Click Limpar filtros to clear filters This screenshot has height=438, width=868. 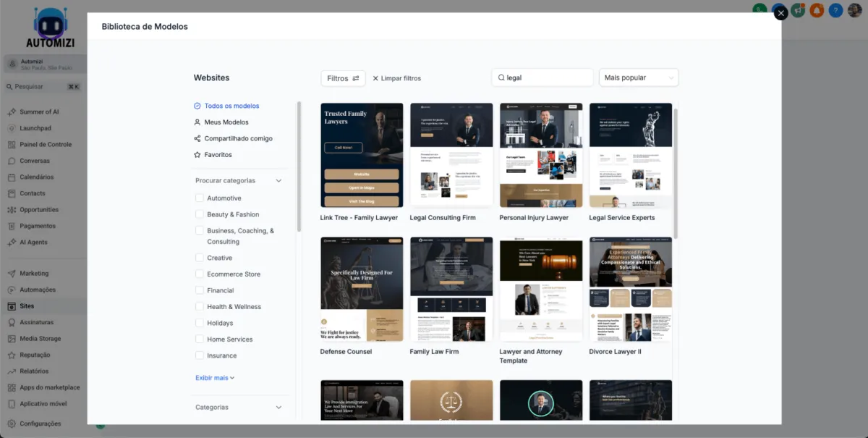[x=396, y=78]
